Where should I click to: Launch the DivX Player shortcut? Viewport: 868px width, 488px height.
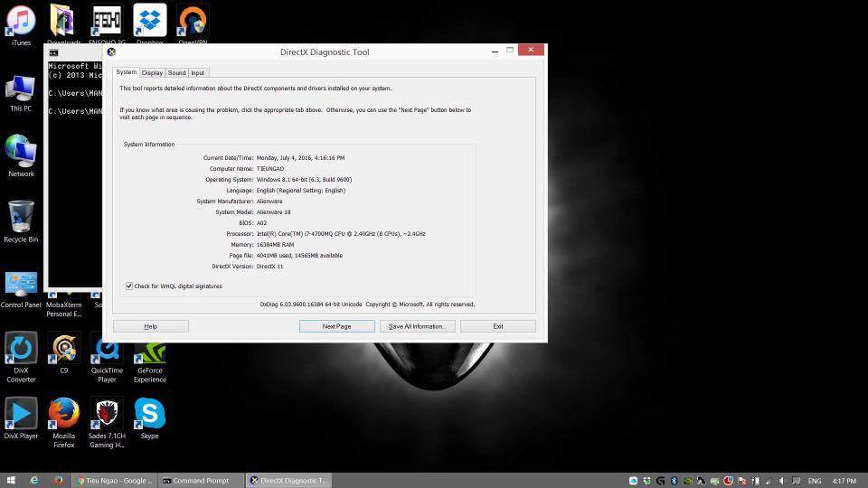pos(21,418)
